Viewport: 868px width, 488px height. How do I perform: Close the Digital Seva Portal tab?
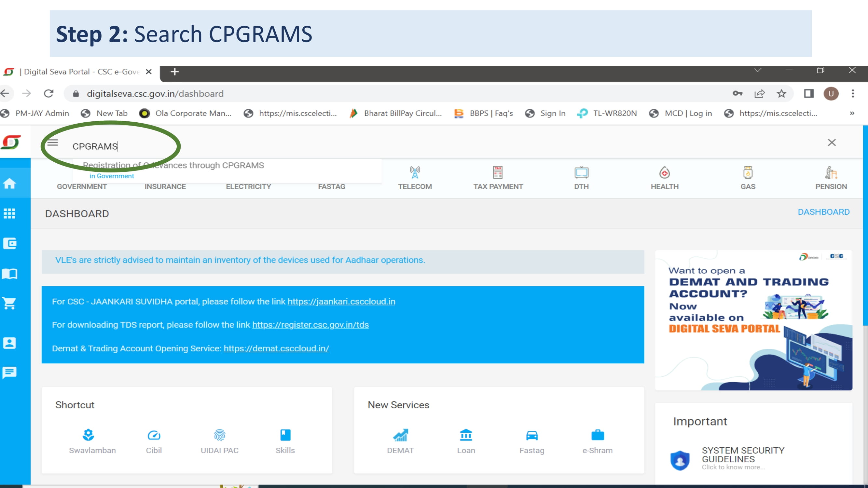point(149,72)
